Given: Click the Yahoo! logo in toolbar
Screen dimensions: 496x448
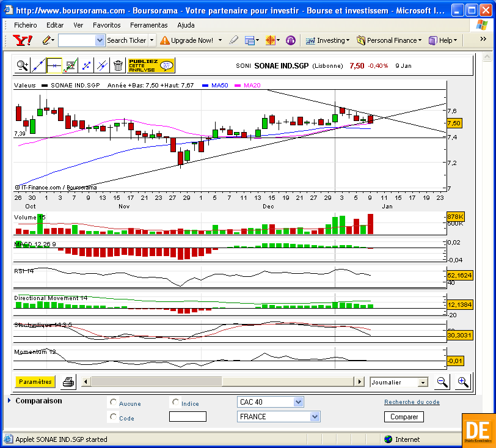Looking at the screenshot, I should 22,40.
